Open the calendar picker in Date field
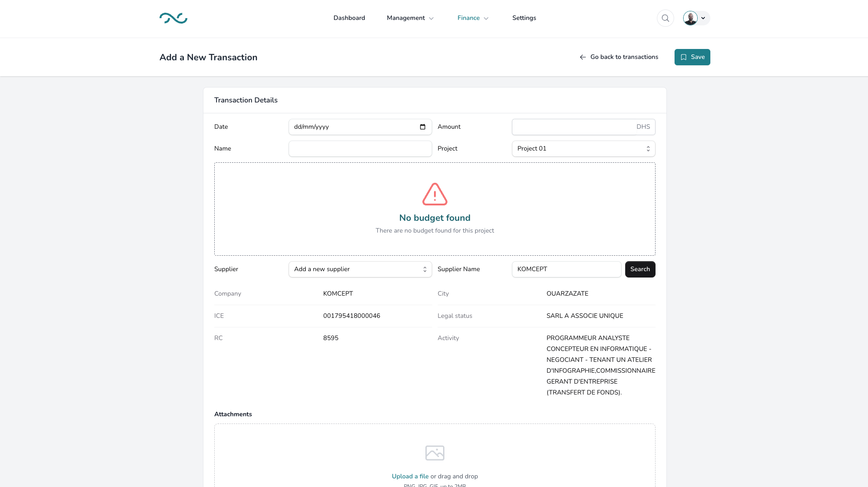The image size is (868, 487). [422, 127]
